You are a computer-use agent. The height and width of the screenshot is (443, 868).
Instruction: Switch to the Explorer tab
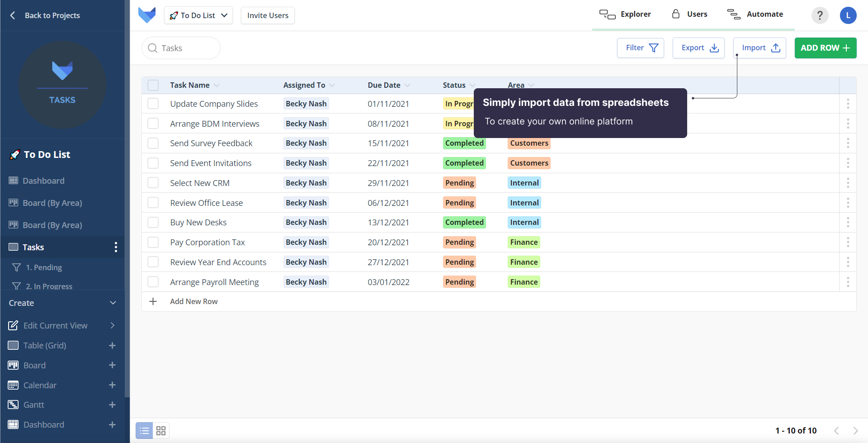click(625, 14)
